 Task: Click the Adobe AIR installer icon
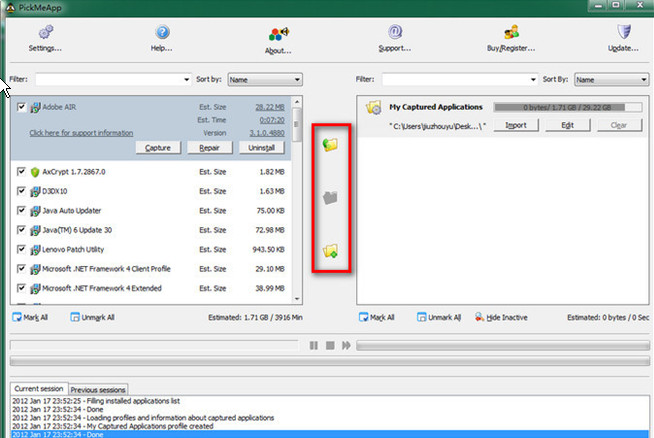point(35,108)
